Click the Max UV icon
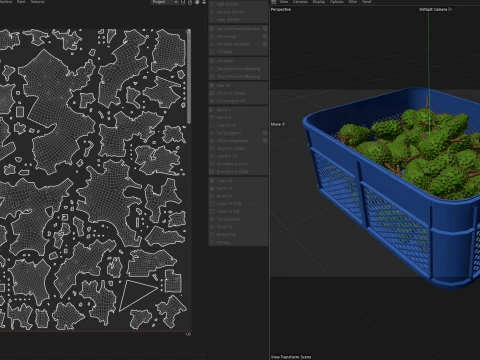 pos(212,85)
